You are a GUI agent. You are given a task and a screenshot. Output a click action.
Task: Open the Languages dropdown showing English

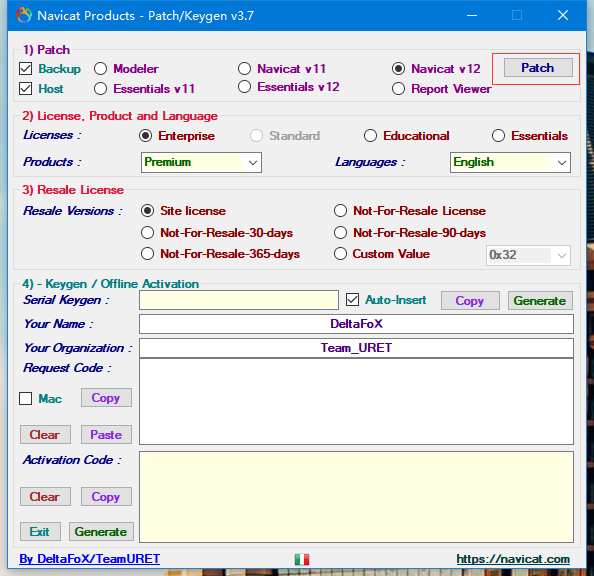point(510,163)
